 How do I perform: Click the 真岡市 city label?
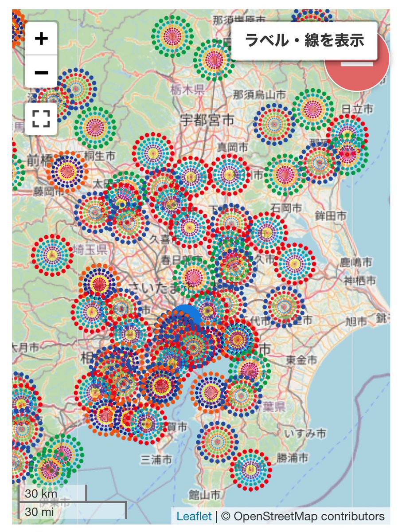pos(232,147)
